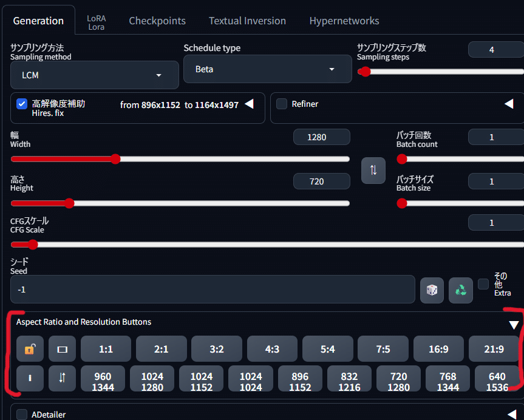Check the Extra seed options checkbox
This screenshot has width=524, height=420.
click(483, 283)
